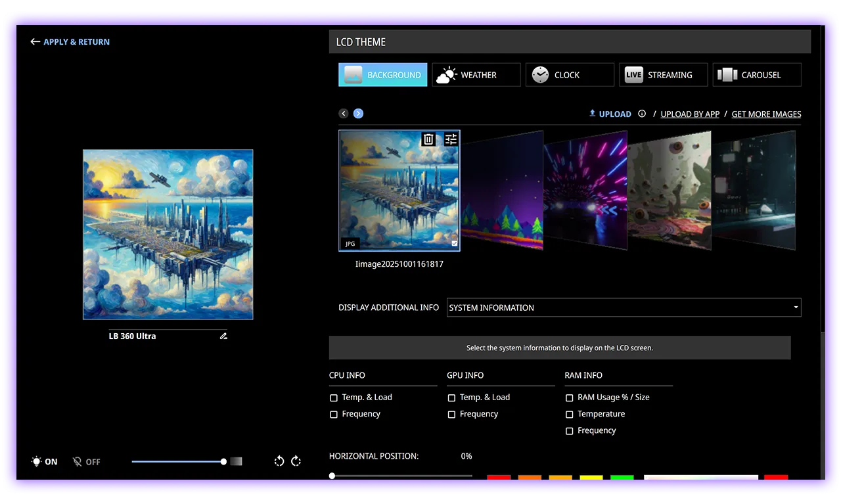The width and height of the screenshot is (841, 504).
Task: Click Apply & Return
Action: (x=70, y=42)
